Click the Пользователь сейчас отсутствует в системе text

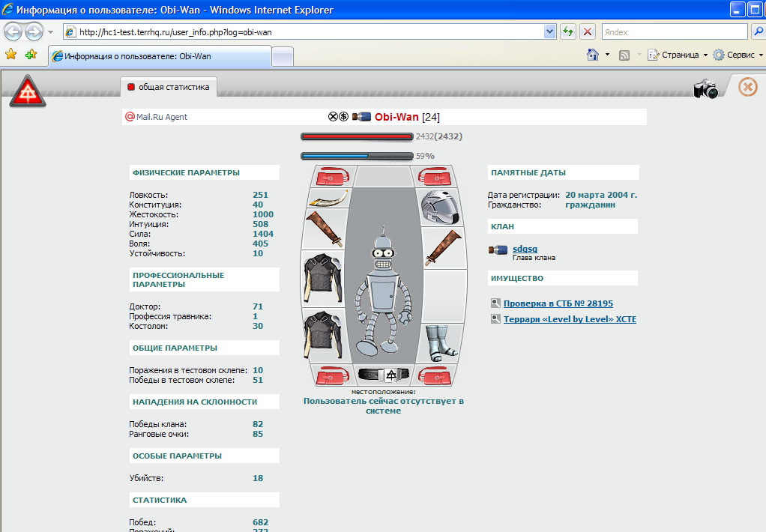384,406
